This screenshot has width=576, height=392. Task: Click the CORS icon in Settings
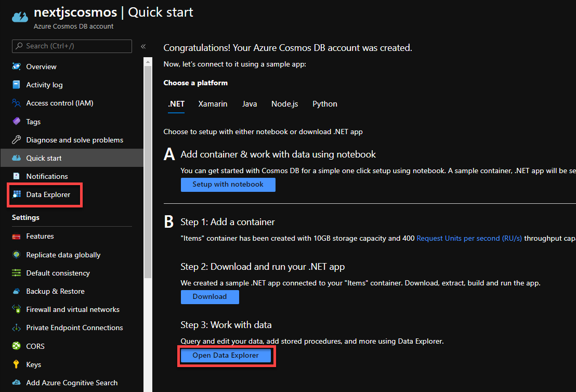tap(17, 346)
